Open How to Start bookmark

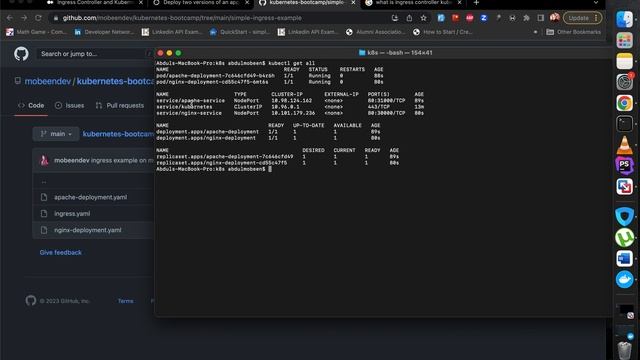click(x=442, y=32)
